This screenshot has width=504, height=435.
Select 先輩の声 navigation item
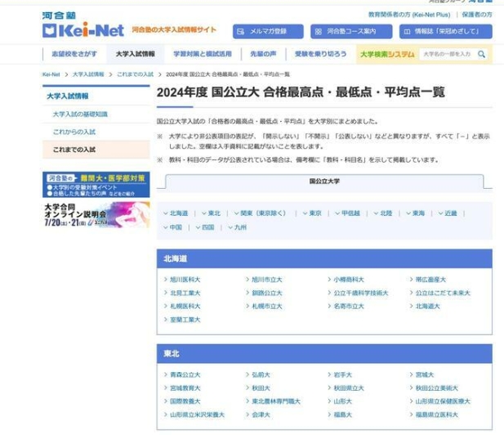point(263,54)
